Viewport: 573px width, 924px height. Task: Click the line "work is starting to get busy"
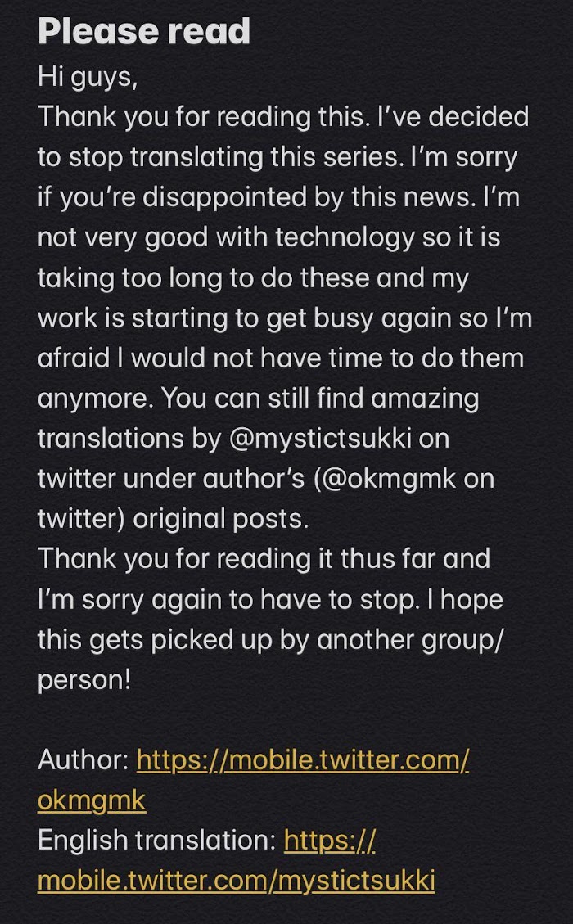pyautogui.click(x=285, y=318)
